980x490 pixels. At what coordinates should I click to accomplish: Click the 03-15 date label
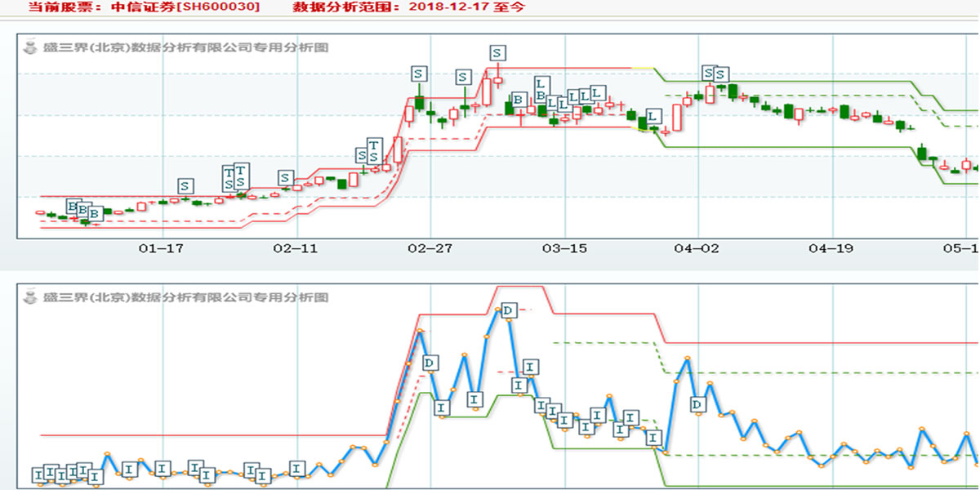(563, 248)
